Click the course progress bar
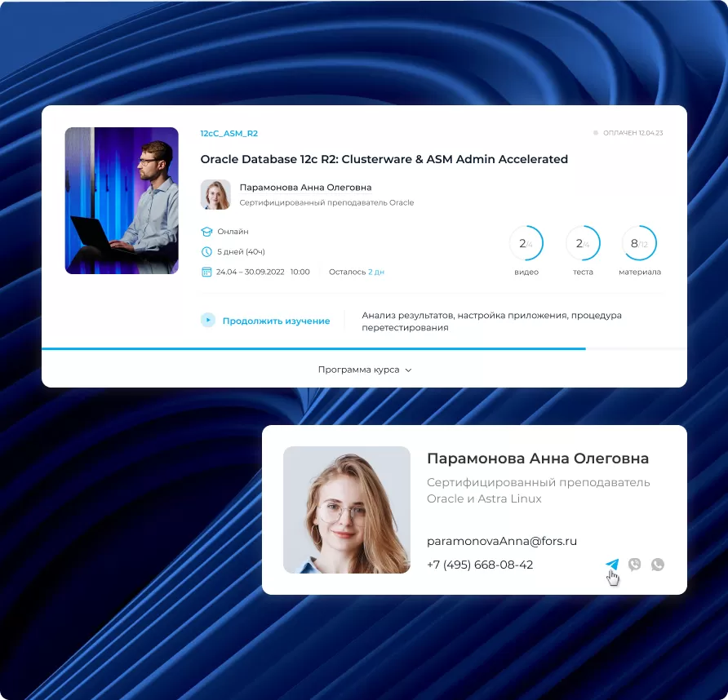Image resolution: width=728 pixels, height=700 pixels. pos(364,348)
